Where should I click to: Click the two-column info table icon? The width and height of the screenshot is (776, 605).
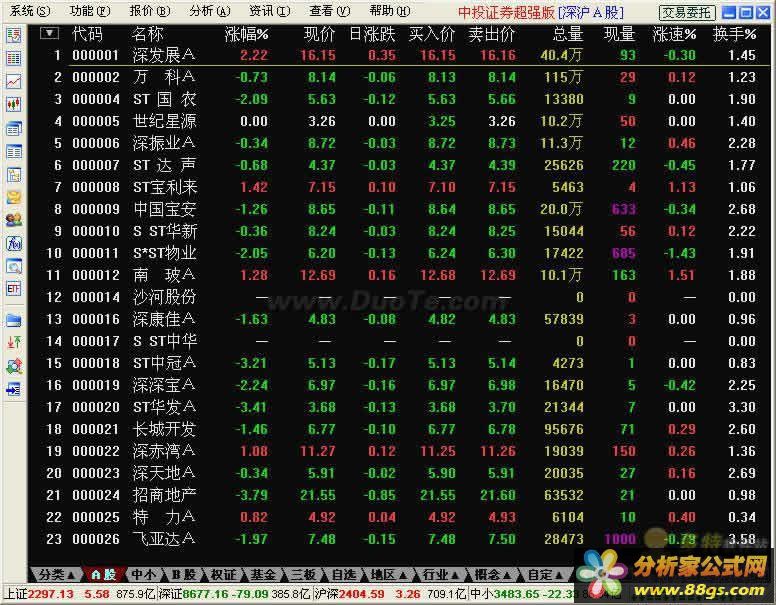pos(13,151)
